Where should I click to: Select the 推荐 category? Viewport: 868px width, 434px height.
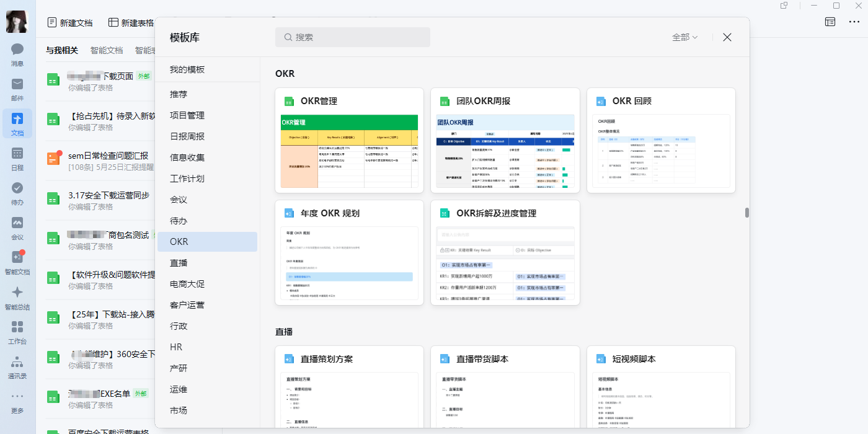pyautogui.click(x=207, y=94)
